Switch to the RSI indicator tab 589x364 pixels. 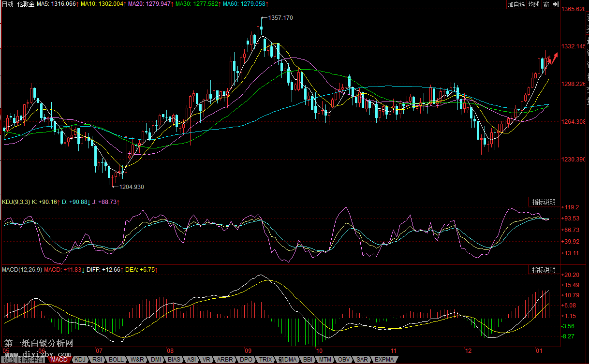(97, 360)
